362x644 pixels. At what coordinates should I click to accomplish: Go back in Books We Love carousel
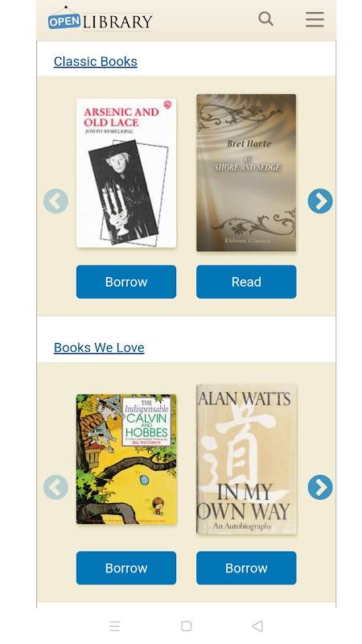56,487
